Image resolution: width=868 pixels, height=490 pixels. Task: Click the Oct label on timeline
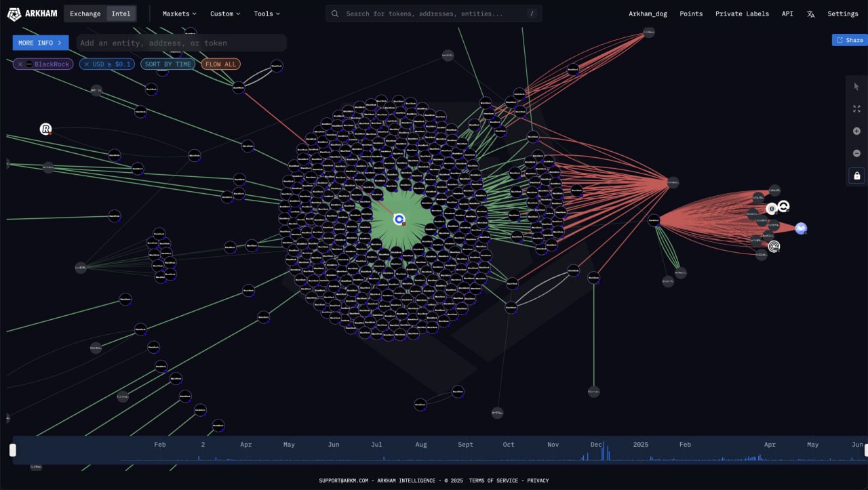[x=509, y=445]
